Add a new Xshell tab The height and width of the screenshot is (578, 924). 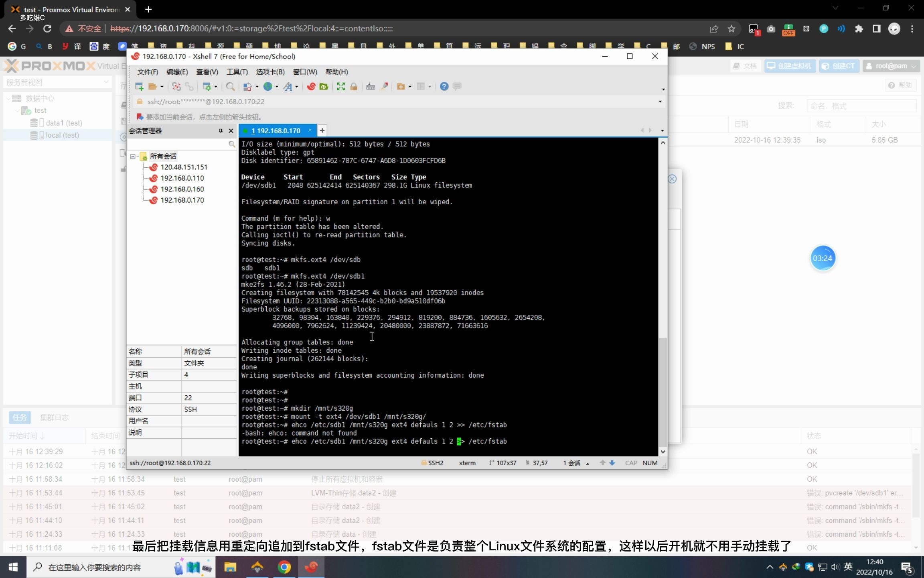(x=322, y=130)
